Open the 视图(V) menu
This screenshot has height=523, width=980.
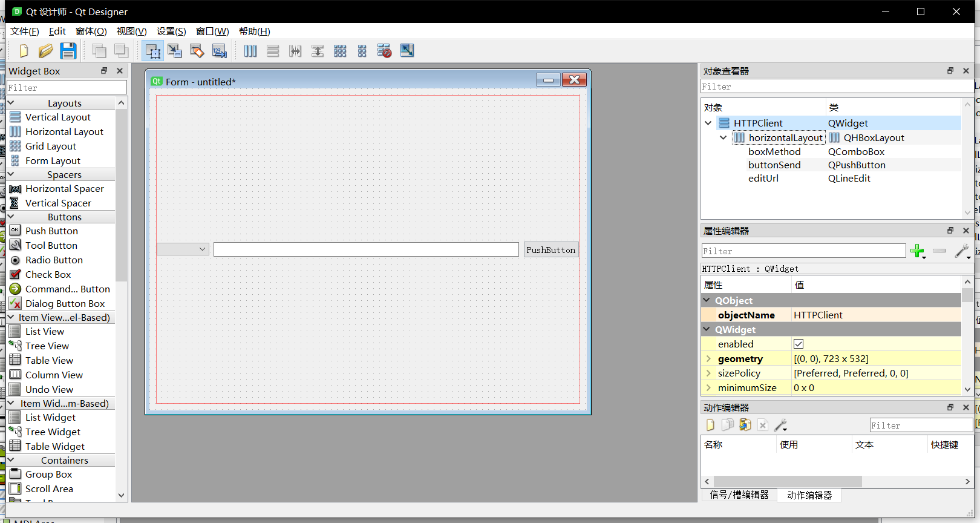132,31
